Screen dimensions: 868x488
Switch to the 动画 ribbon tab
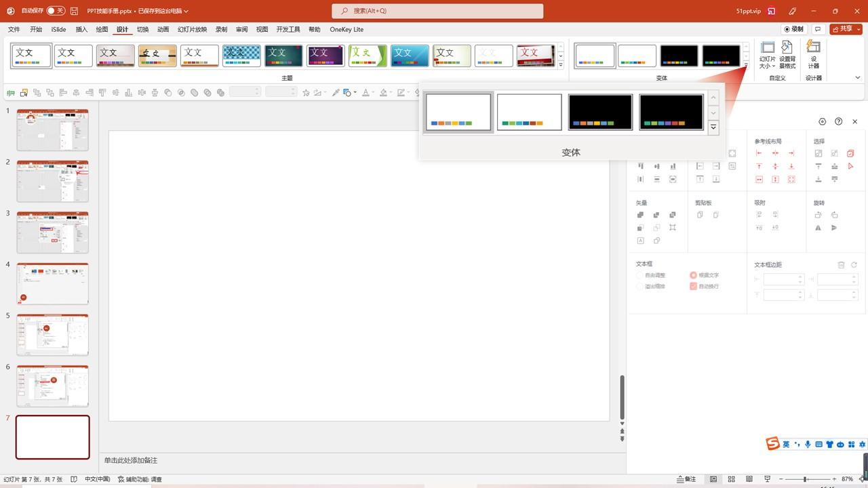pyautogui.click(x=163, y=29)
